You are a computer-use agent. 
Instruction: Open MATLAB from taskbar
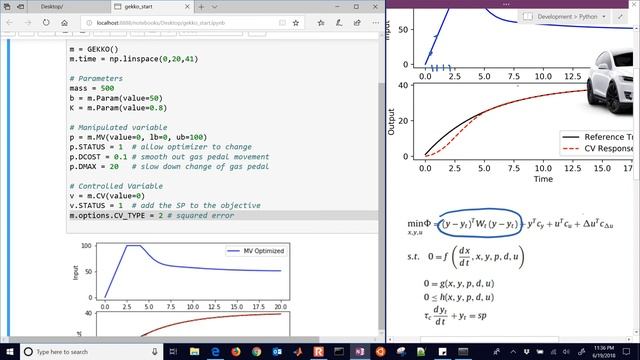coord(298,351)
